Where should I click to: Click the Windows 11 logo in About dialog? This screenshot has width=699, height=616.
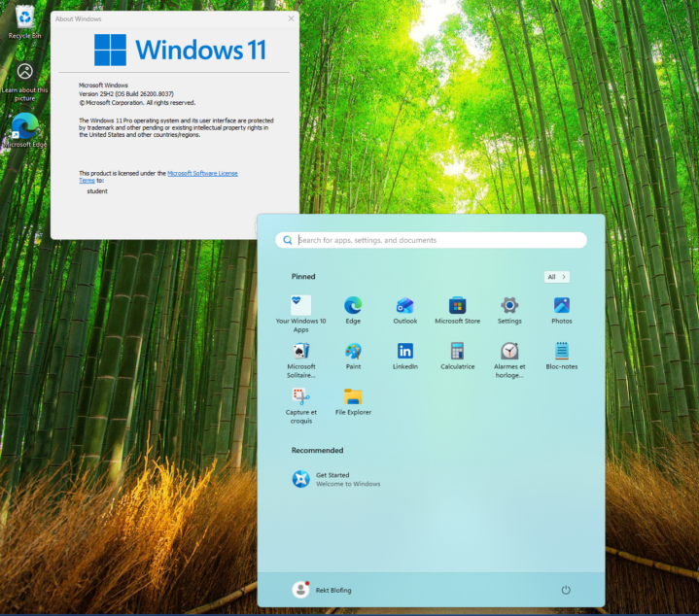[180, 50]
